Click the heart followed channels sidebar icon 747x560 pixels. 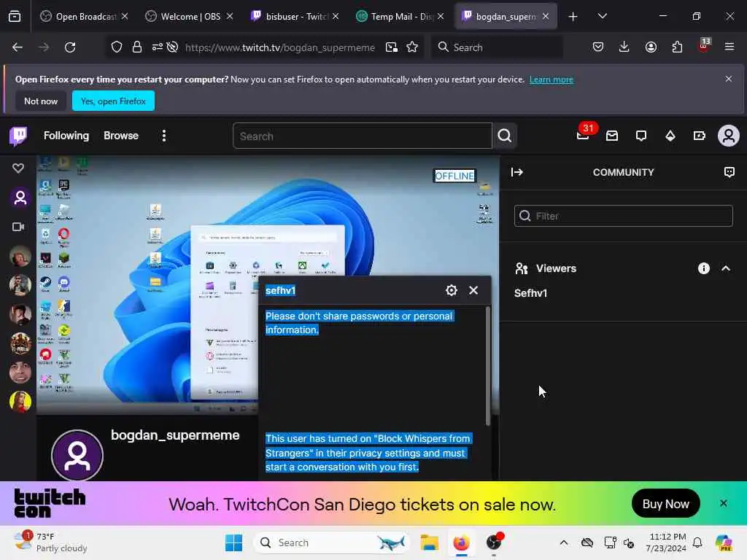18,168
